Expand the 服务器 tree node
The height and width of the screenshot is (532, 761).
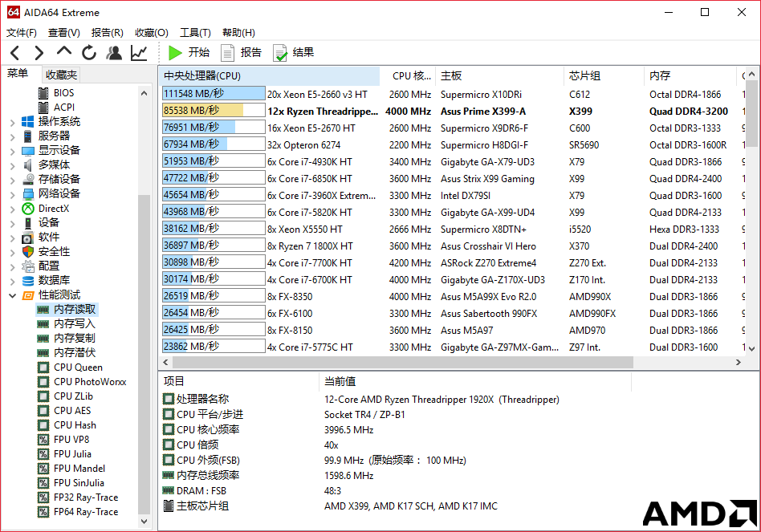[13, 136]
